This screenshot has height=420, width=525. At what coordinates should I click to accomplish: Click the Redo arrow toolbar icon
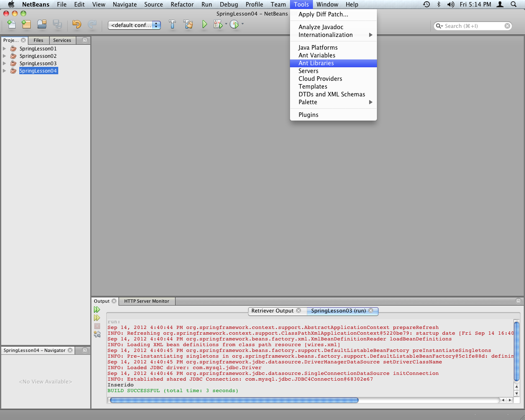(x=92, y=25)
